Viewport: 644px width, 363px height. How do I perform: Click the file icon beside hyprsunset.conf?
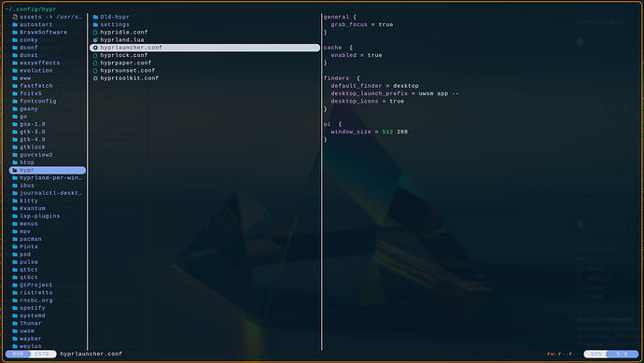pyautogui.click(x=95, y=71)
